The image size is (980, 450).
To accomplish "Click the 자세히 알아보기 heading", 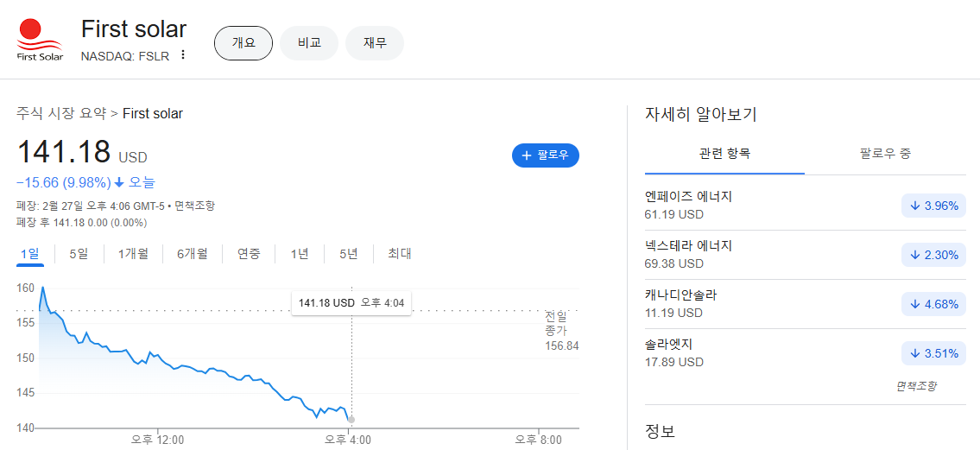I will coord(700,114).
